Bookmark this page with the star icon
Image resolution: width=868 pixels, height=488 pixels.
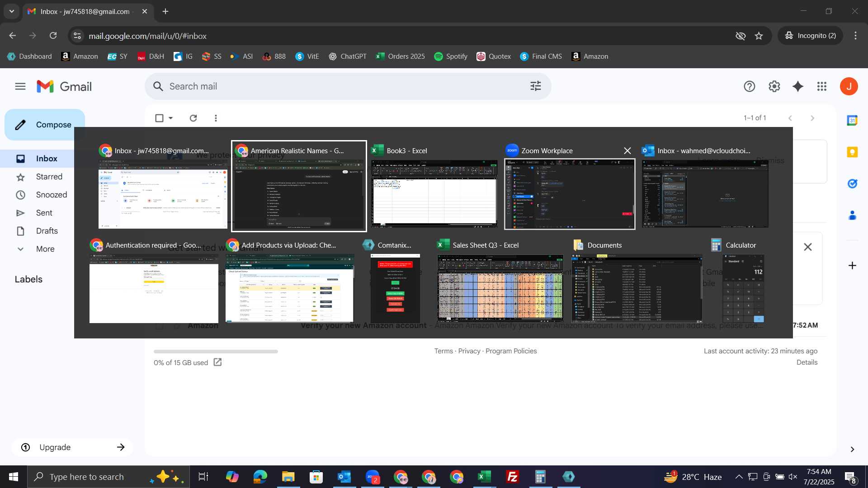click(759, 36)
